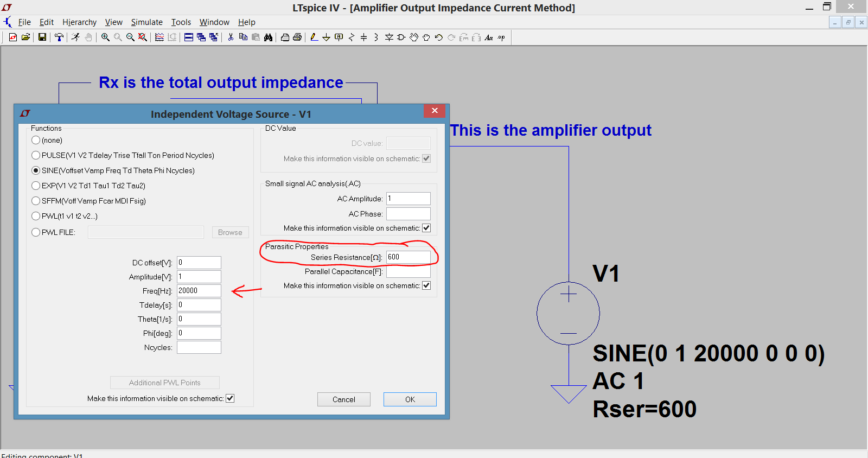Click the Cancel button

point(344,399)
